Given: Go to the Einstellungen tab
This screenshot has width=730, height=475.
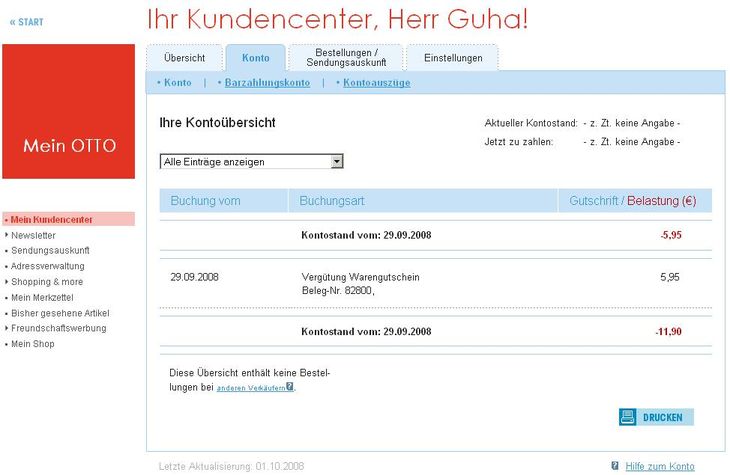Looking at the screenshot, I should pos(453,58).
